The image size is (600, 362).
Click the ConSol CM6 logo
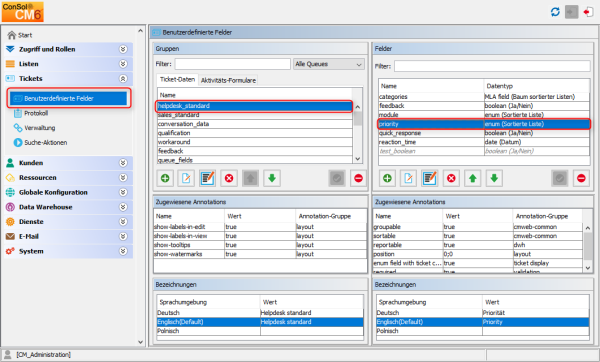coord(23,11)
